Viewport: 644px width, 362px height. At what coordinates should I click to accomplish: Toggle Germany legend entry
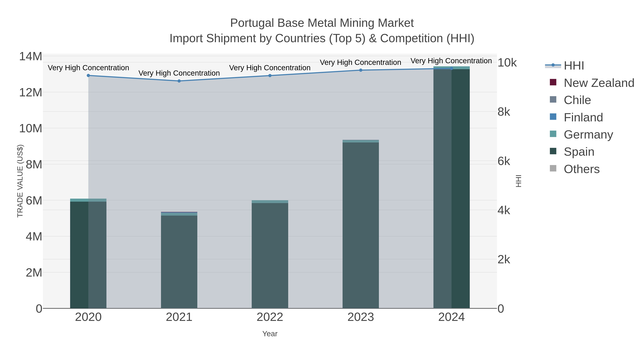[x=581, y=134]
